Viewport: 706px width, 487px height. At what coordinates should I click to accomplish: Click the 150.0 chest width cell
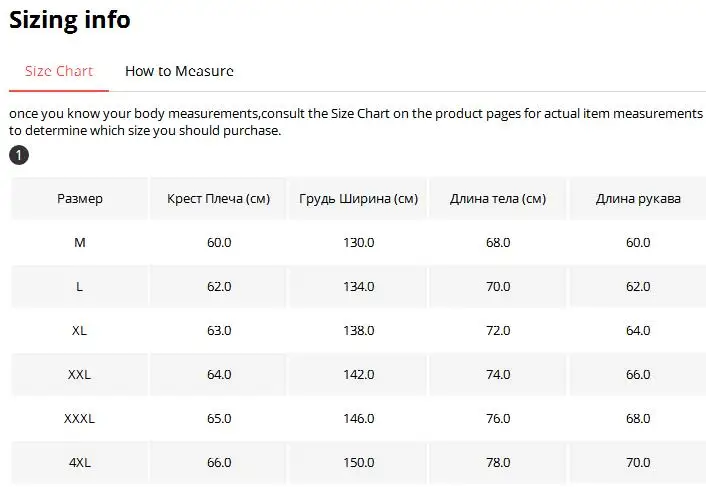pos(358,462)
